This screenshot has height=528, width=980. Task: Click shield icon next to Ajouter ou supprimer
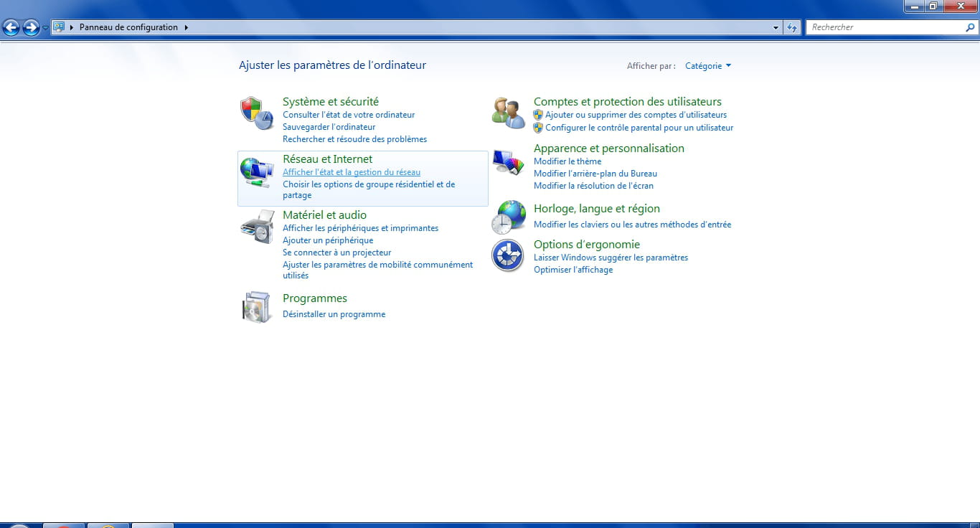[x=538, y=115]
